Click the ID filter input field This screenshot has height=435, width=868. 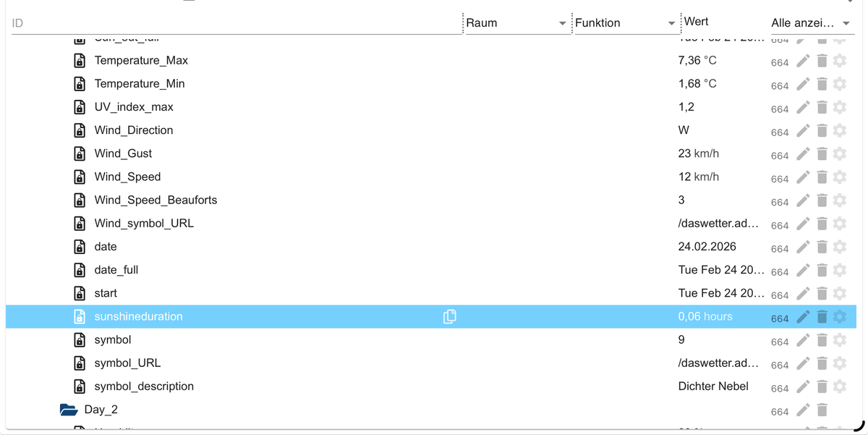pos(235,23)
